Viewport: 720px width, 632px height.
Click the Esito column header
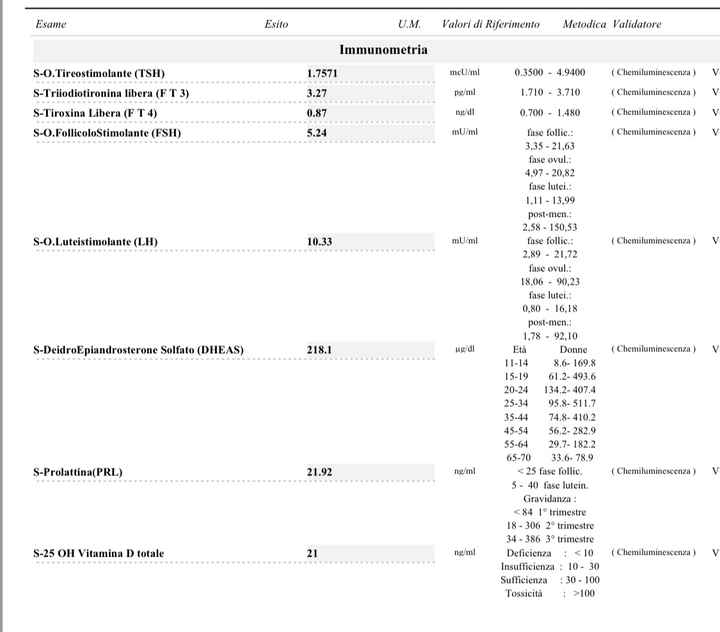tap(276, 24)
